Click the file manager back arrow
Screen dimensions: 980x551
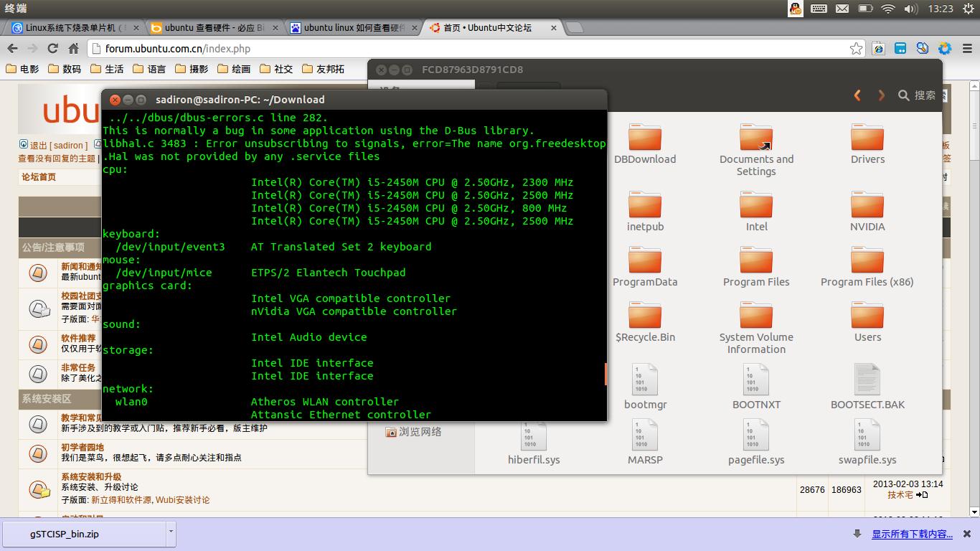point(857,95)
